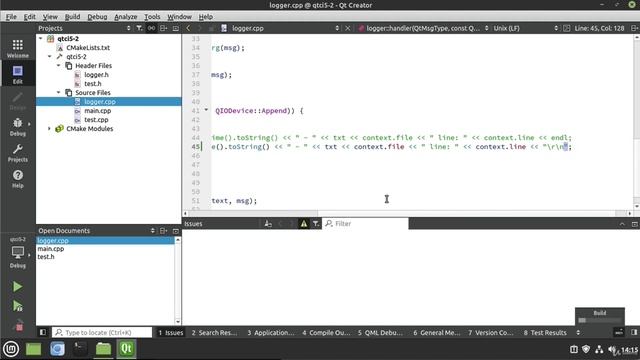This screenshot has height=360, width=640.
Task: Open the Debug mode in sidebar
Action: click(18, 126)
